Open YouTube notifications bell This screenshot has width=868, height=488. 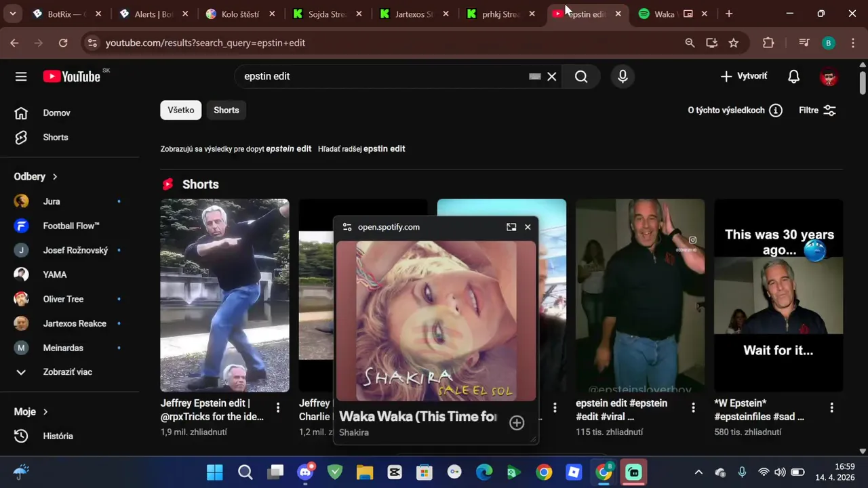(793, 77)
